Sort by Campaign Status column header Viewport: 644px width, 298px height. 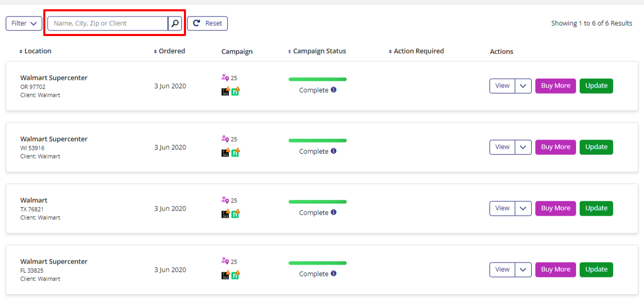(x=319, y=51)
